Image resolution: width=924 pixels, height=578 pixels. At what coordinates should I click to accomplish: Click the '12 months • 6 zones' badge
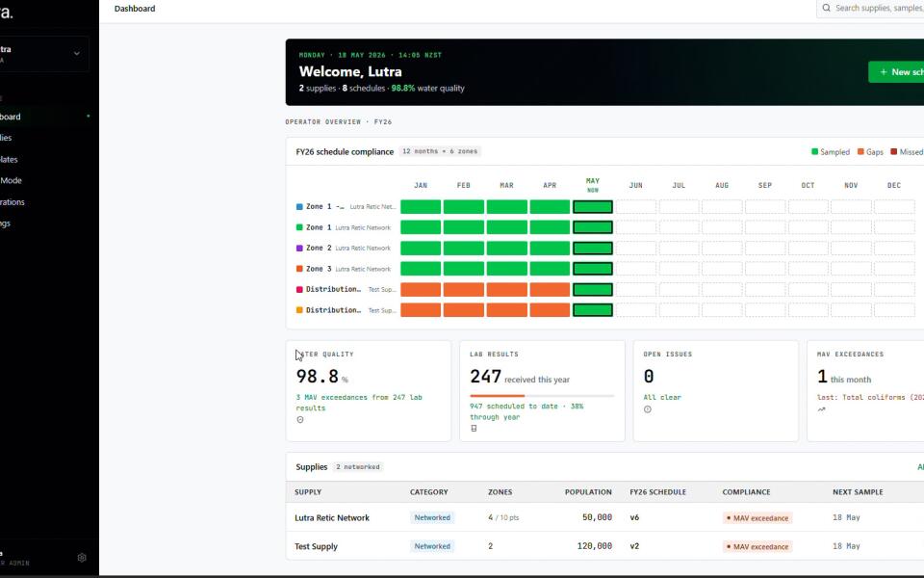(440, 151)
